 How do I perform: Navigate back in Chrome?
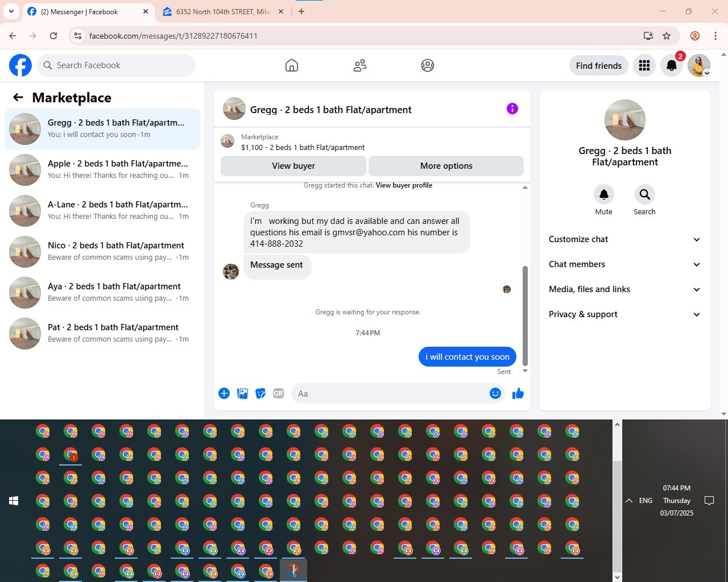(x=13, y=36)
